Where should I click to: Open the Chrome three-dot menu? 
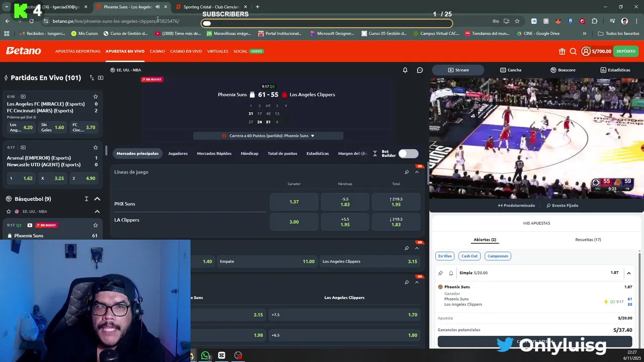coord(636,21)
